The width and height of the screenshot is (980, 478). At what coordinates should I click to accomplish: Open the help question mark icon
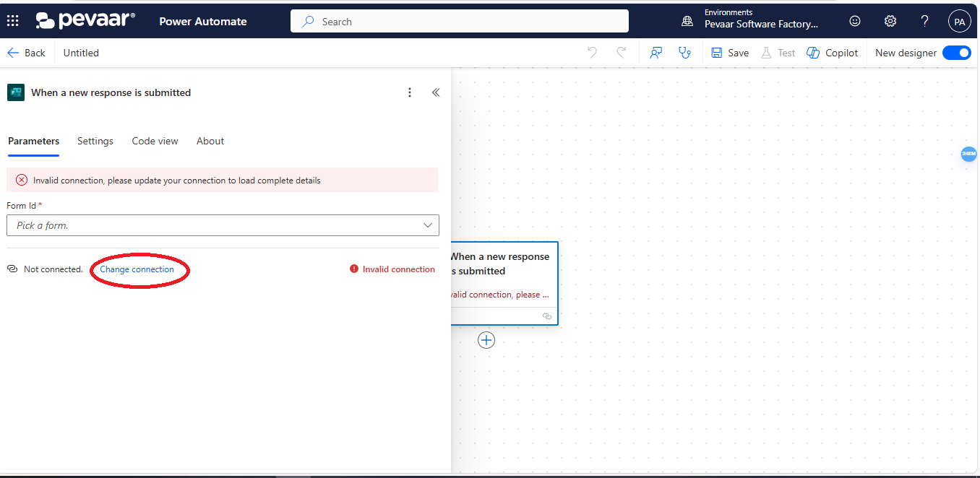924,22
